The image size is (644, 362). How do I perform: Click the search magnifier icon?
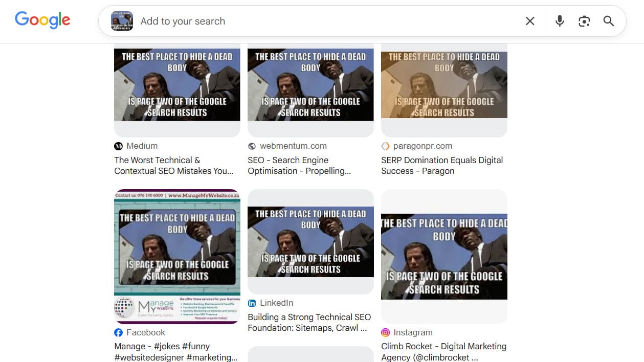(x=608, y=21)
